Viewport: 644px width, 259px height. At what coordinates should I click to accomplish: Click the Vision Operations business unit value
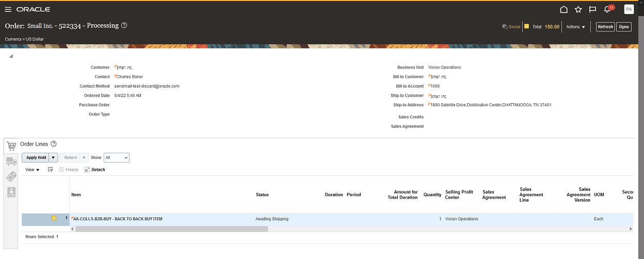point(444,68)
